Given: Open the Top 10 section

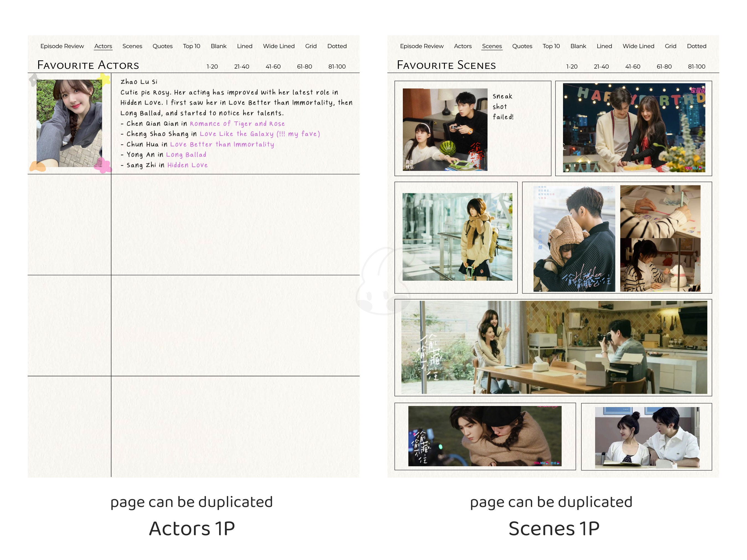Looking at the screenshot, I should 191,46.
